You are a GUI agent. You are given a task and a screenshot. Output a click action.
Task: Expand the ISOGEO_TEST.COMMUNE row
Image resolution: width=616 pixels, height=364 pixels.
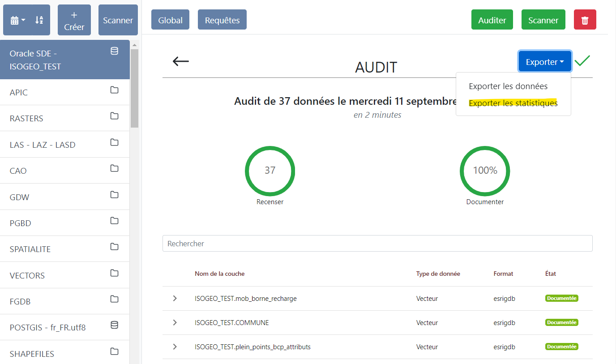(x=175, y=322)
